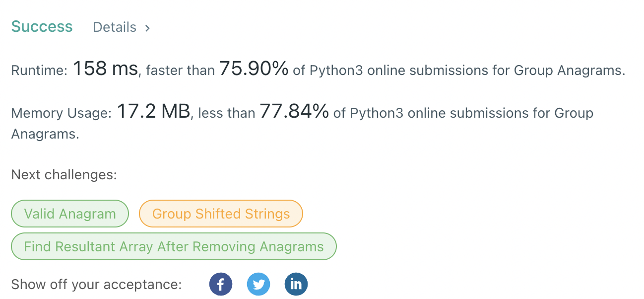Click the 75.90% runtime percentile
Screen dimensions: 644x299
pyautogui.click(x=254, y=69)
